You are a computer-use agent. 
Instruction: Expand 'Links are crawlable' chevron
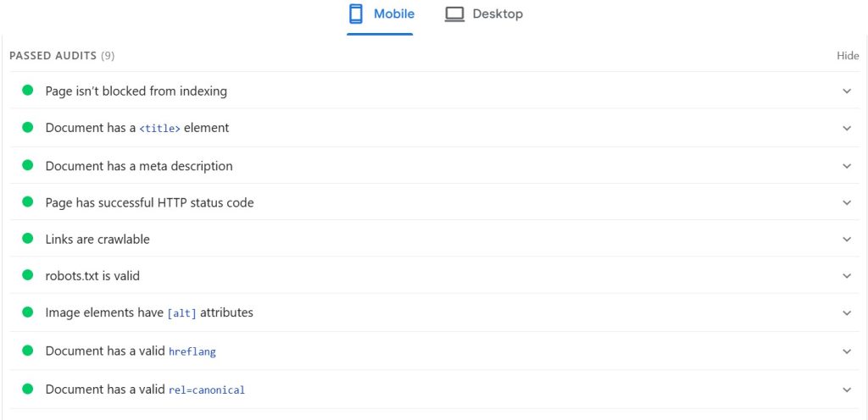click(846, 240)
